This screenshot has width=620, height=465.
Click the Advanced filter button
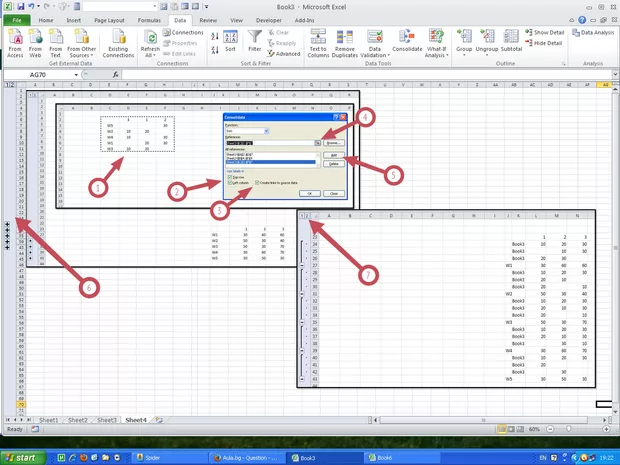click(x=286, y=54)
